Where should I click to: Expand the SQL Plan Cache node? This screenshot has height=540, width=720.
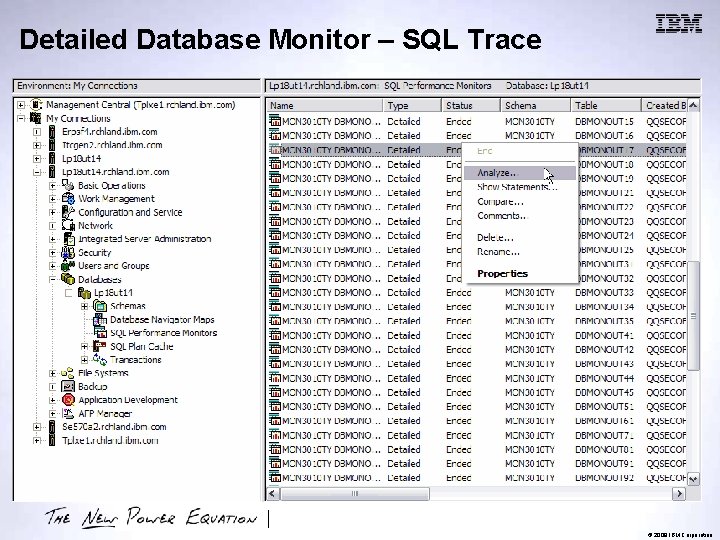[84, 346]
